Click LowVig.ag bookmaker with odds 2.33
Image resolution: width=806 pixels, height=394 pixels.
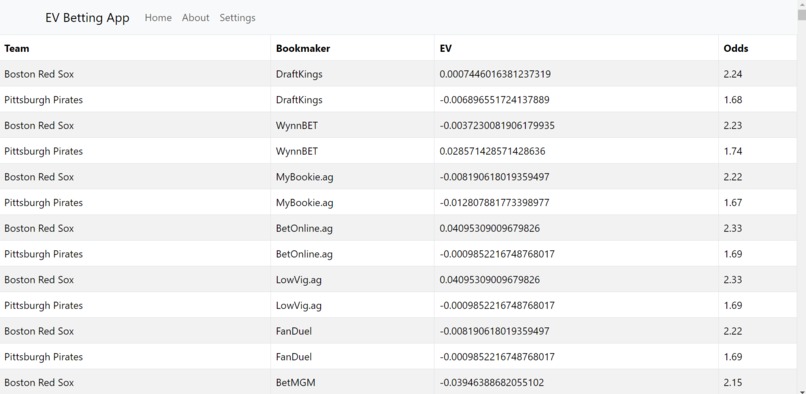tap(299, 280)
